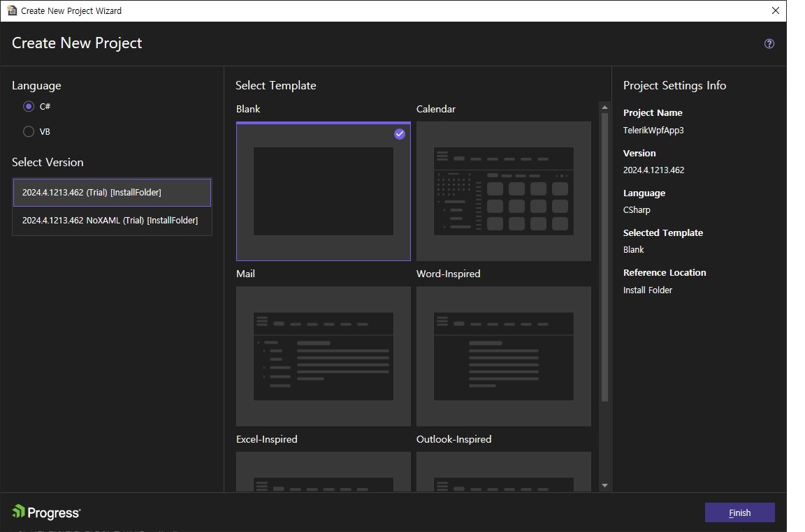This screenshot has width=805, height=532.
Task: Click the Mail template label
Action: (x=245, y=274)
